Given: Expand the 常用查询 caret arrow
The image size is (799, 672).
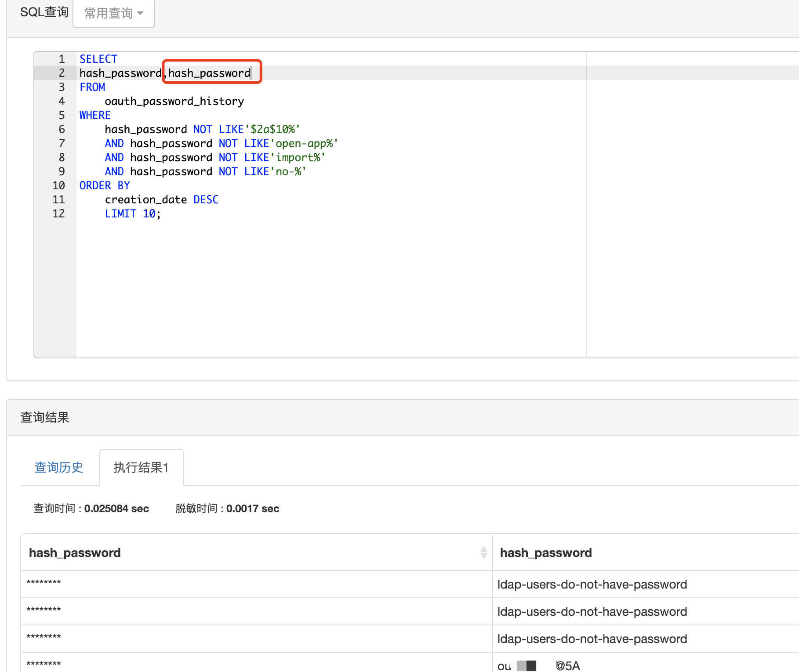Looking at the screenshot, I should click(141, 14).
